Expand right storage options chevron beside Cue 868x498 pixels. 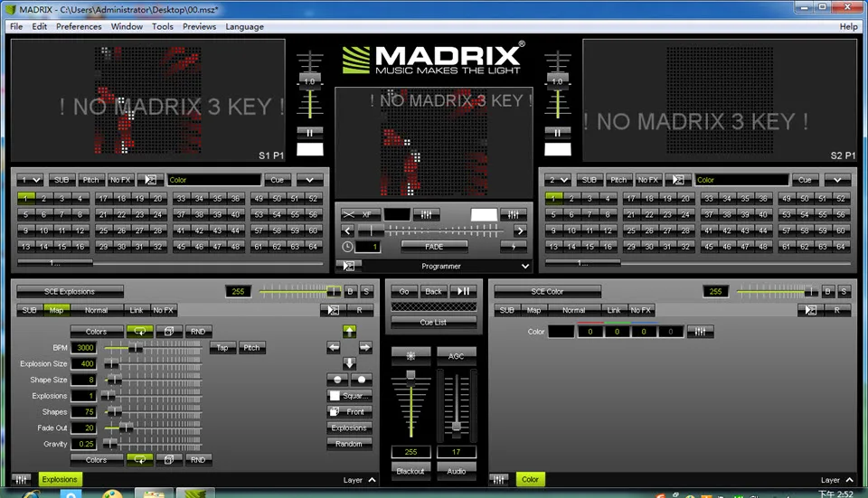(837, 180)
